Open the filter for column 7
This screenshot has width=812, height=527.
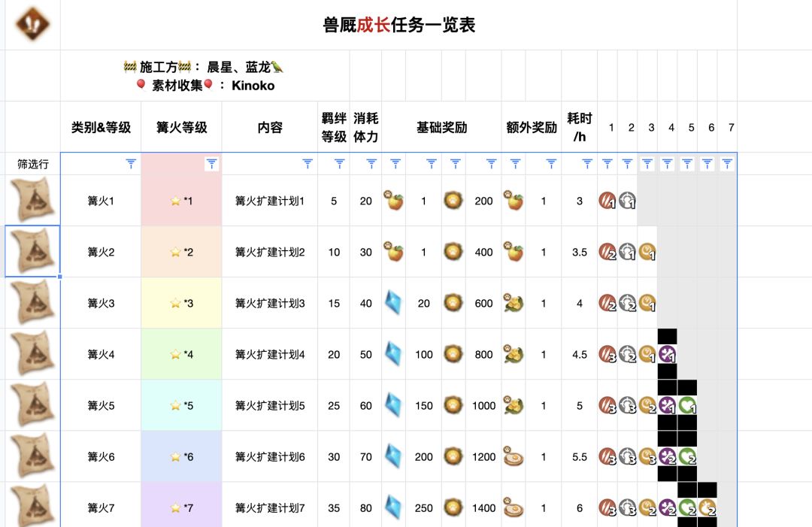pyautogui.click(x=727, y=164)
